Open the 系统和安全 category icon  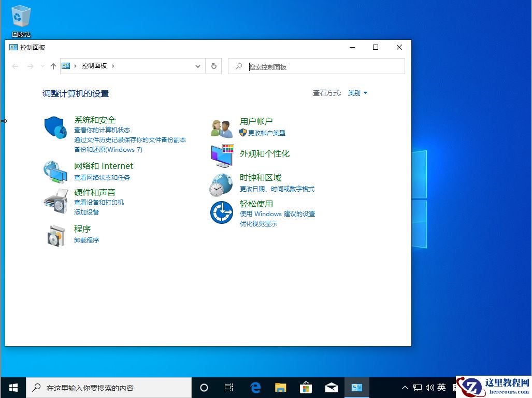point(55,127)
